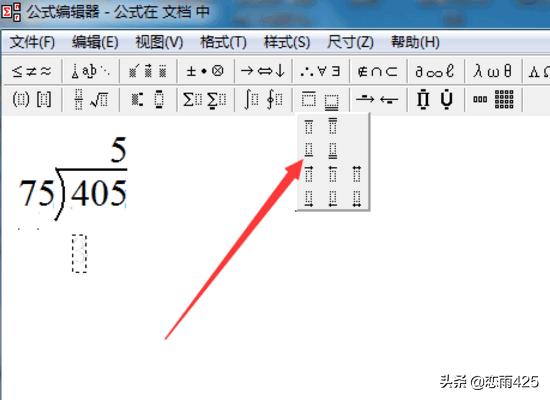Image resolution: width=550 pixels, height=400 pixels.
Task: Expand the overbar and underbar templates palette
Action: coord(320,100)
